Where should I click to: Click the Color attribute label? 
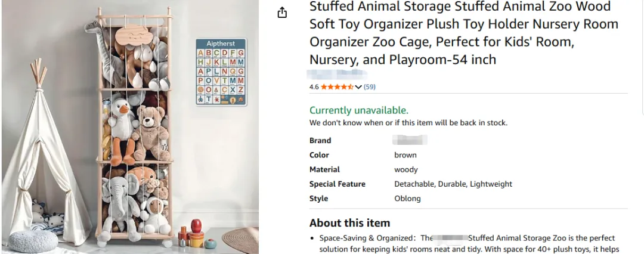coord(320,155)
